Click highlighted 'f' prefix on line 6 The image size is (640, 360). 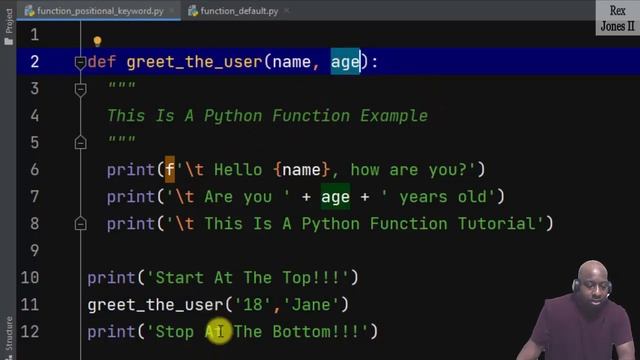click(x=170, y=169)
